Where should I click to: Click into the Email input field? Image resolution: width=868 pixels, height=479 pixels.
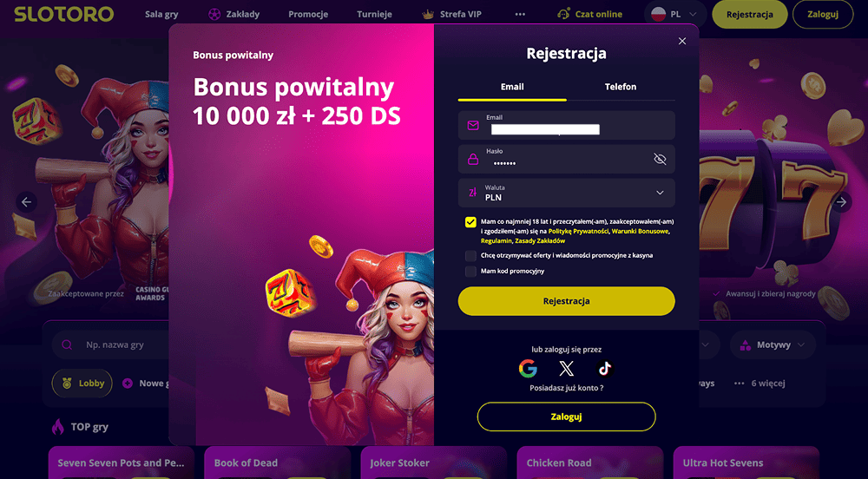[x=566, y=125]
